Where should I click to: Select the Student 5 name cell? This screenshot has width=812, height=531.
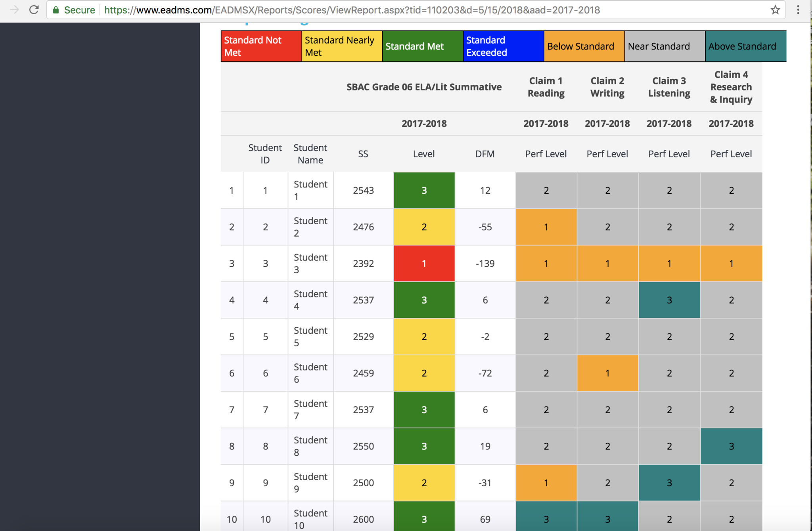click(310, 336)
